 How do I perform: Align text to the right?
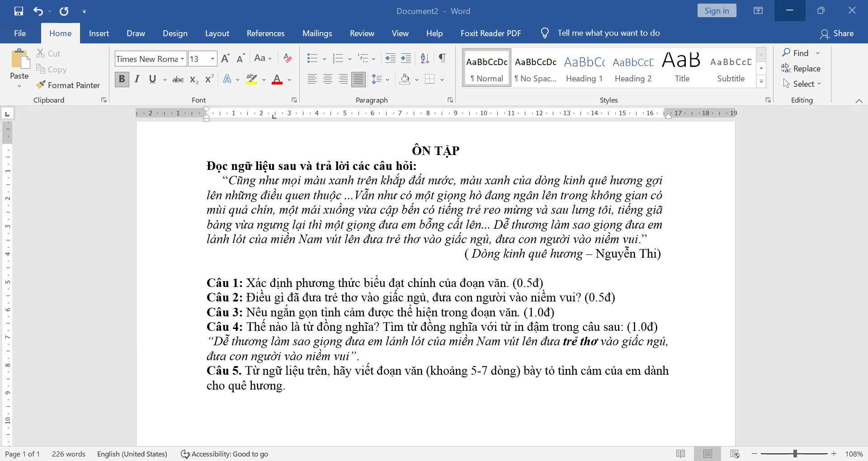click(x=343, y=80)
